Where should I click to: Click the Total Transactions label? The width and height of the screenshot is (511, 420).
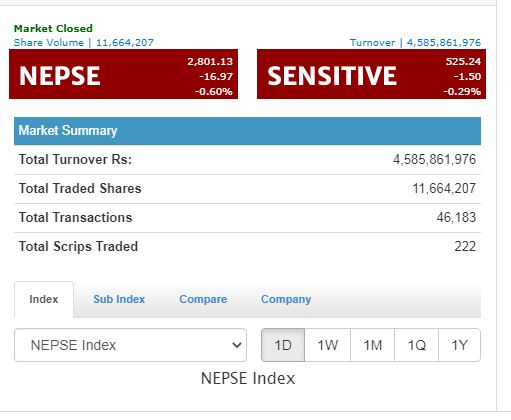tap(75, 217)
